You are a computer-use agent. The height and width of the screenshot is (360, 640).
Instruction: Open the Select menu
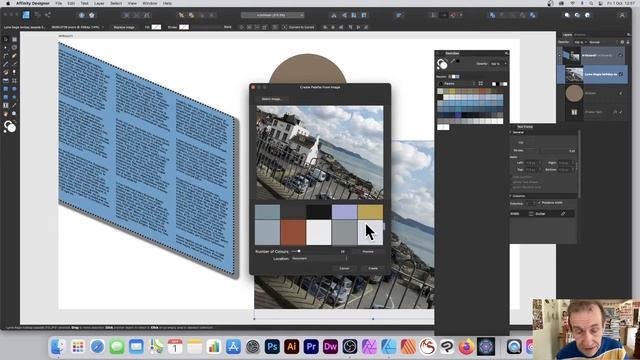pos(116,3)
